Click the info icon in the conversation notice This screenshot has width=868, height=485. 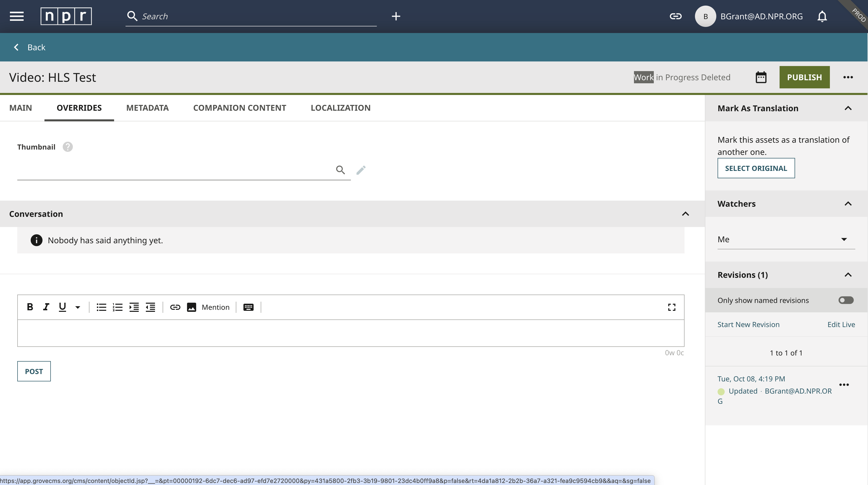click(x=36, y=240)
